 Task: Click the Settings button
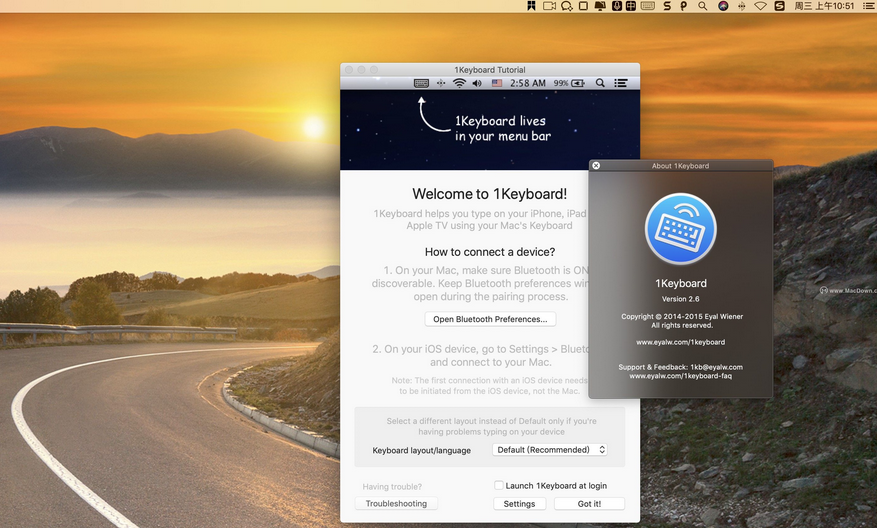[519, 503]
